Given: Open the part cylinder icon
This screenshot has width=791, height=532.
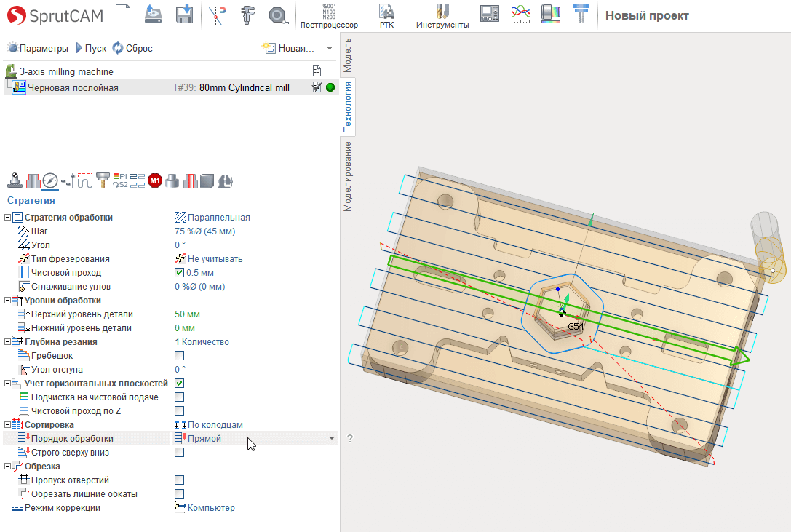Looking at the screenshot, I should click(172, 180).
